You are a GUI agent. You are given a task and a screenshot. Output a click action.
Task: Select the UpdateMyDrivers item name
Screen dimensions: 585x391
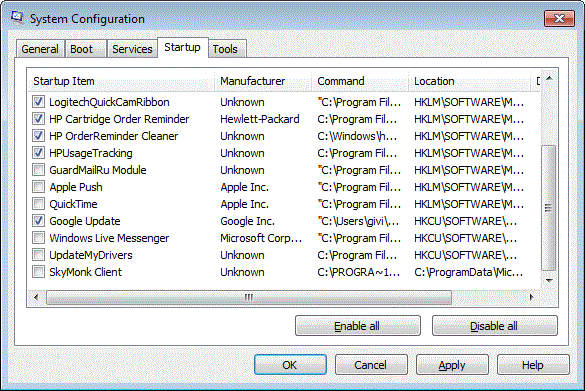click(91, 255)
